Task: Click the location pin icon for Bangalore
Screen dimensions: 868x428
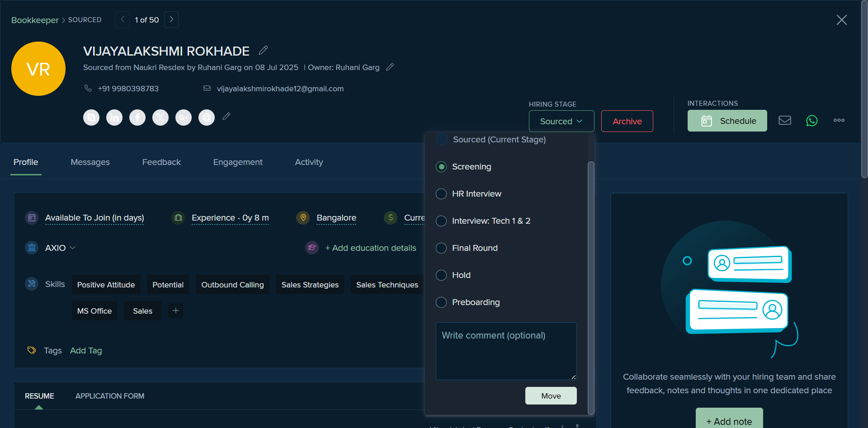Action: (x=303, y=218)
